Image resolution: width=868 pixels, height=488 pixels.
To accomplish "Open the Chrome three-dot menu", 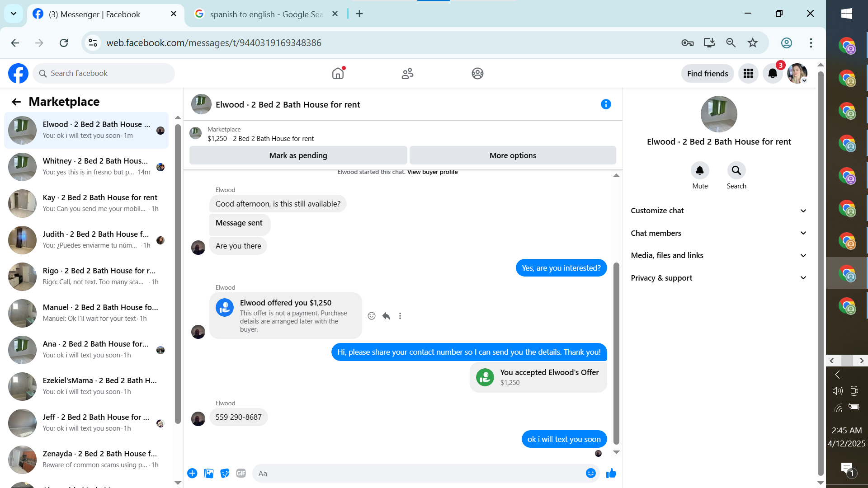I will coord(811,43).
